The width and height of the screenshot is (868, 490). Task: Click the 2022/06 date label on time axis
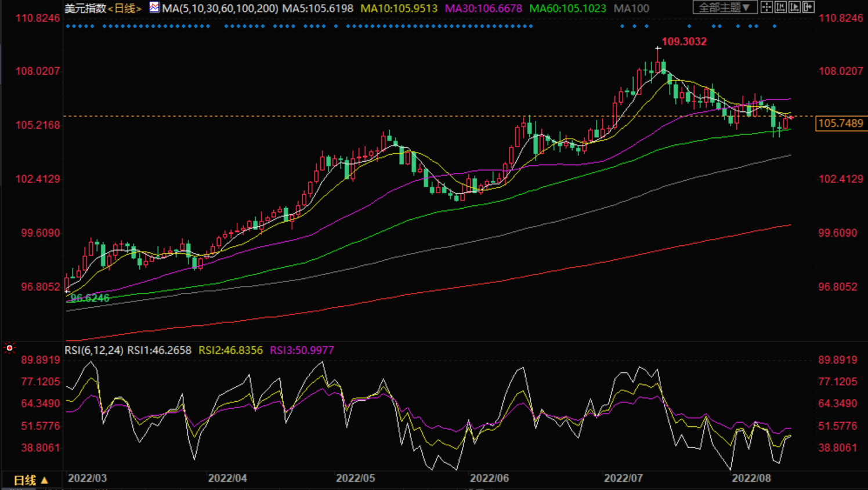coord(489,478)
